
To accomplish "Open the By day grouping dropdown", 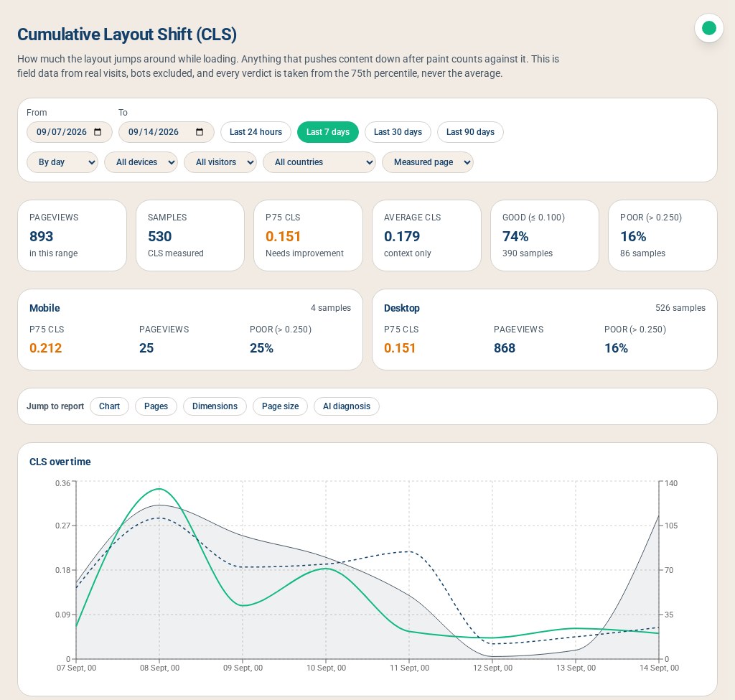I will click(62, 162).
